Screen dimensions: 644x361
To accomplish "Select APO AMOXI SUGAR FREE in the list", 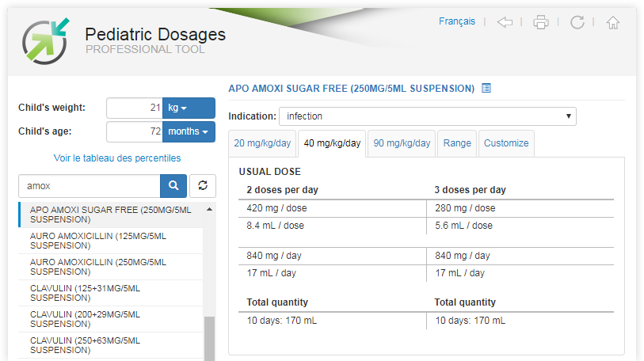I will pyautogui.click(x=110, y=215).
